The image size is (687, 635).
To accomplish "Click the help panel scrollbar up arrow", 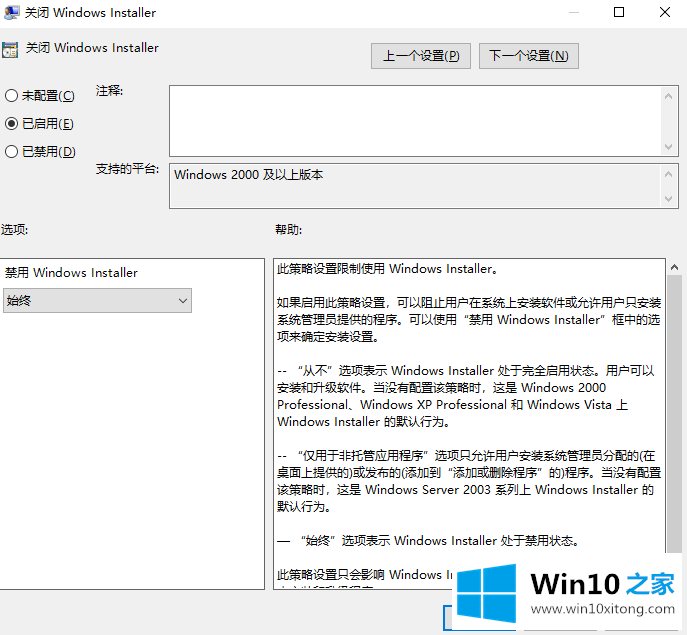I will pos(674,267).
